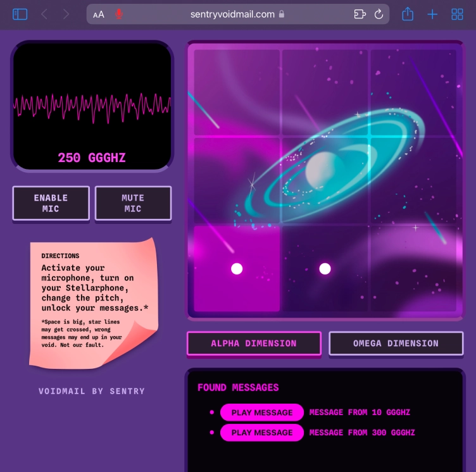476x472 pixels.
Task: Go back to previous page
Action: (x=44, y=14)
